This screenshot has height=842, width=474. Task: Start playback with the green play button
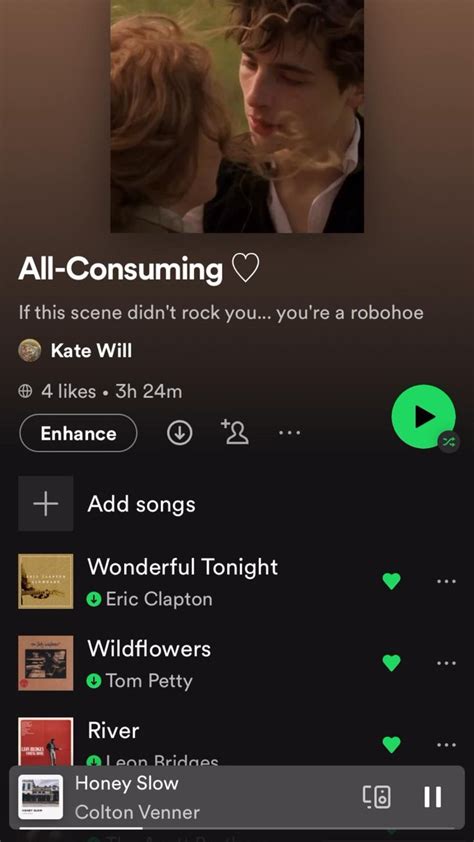(423, 417)
